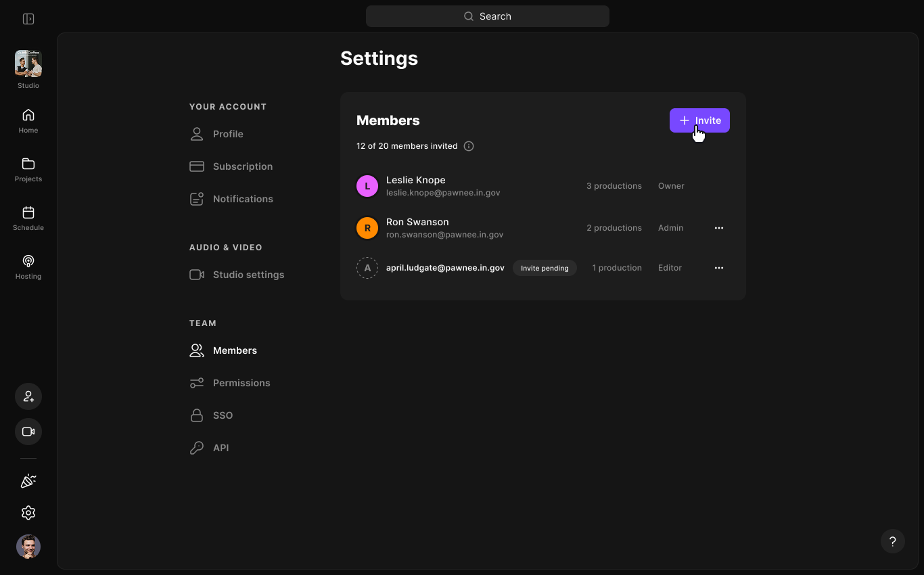924x575 pixels.
Task: Open Studio settings under Audio & Video
Action: 248,275
